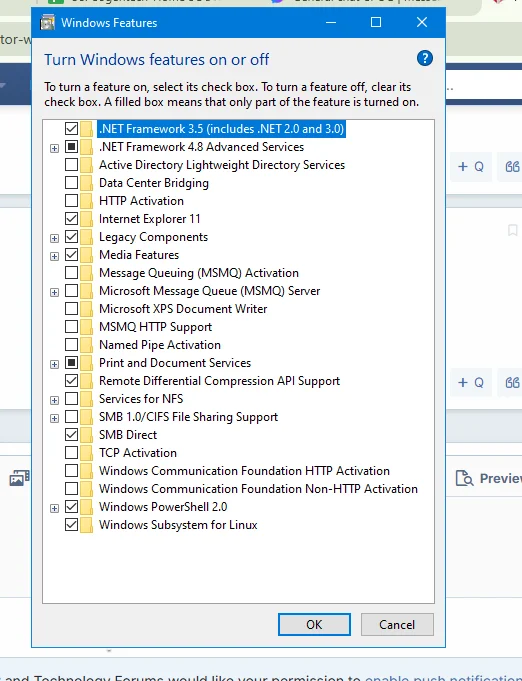This screenshot has width=522, height=681.
Task: Select 'HTTP Activation' row text
Action: (142, 201)
